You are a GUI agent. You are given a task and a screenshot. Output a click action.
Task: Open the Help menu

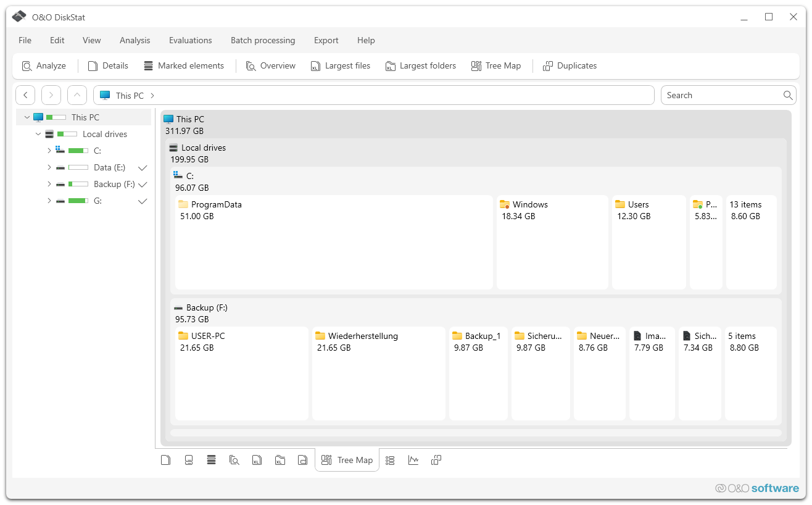(x=366, y=40)
